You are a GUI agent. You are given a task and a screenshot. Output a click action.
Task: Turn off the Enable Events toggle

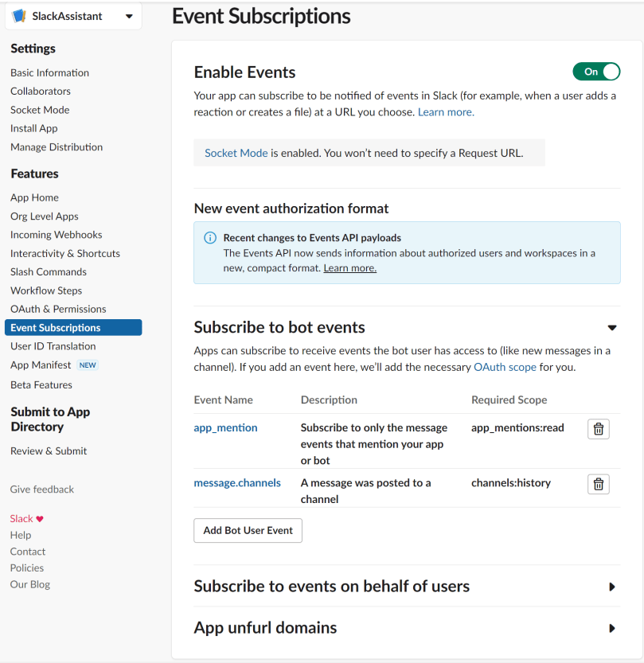[x=596, y=71]
